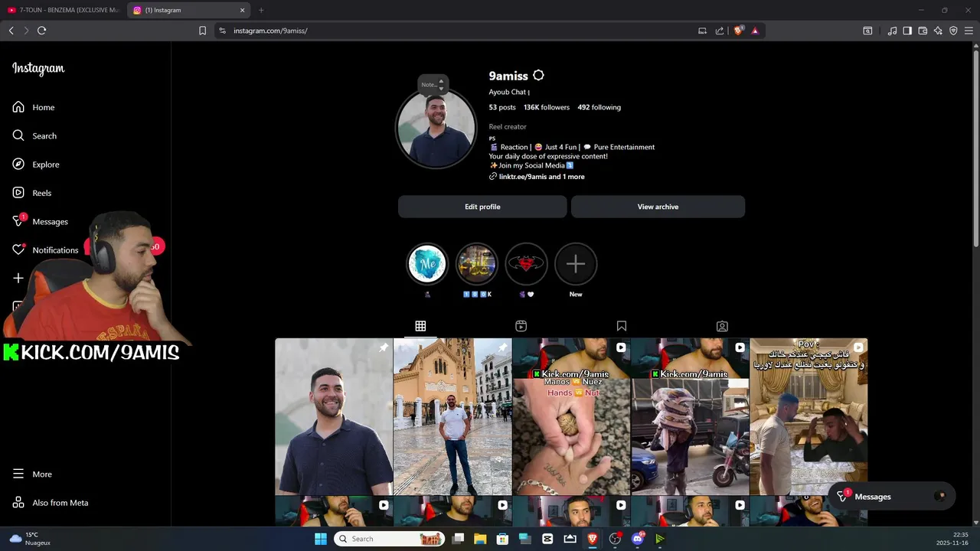
Task: Open the Pov reel with Arabic caption
Action: tap(808, 417)
